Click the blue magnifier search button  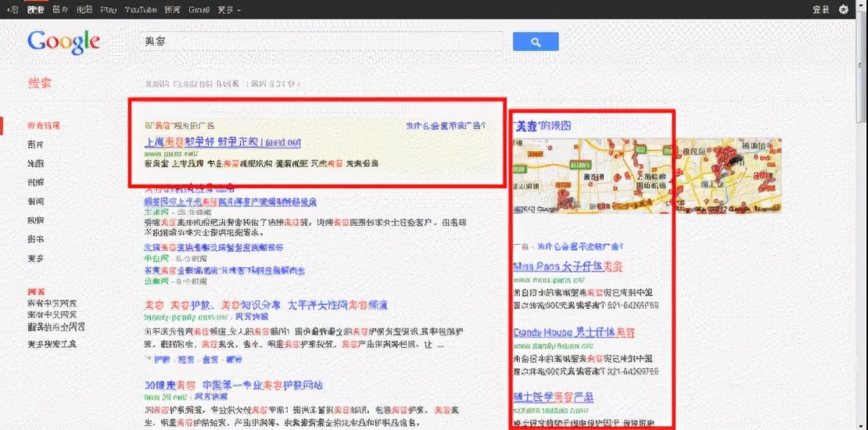coord(536,42)
